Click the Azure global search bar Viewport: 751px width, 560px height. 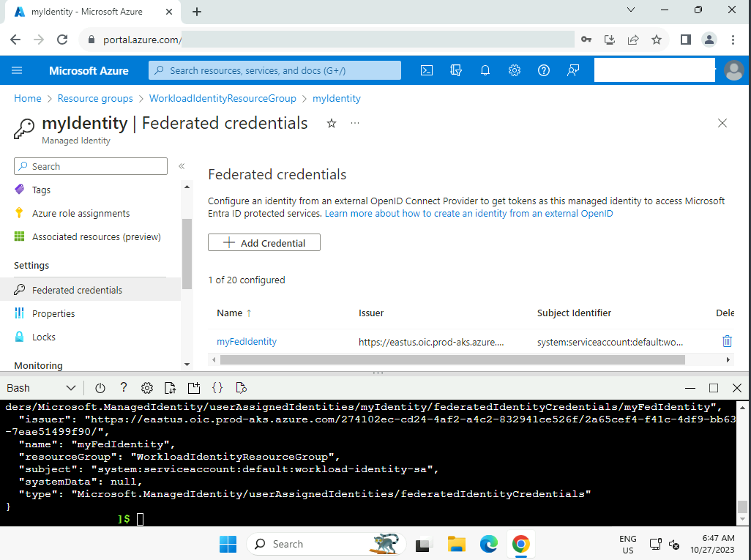click(x=275, y=70)
